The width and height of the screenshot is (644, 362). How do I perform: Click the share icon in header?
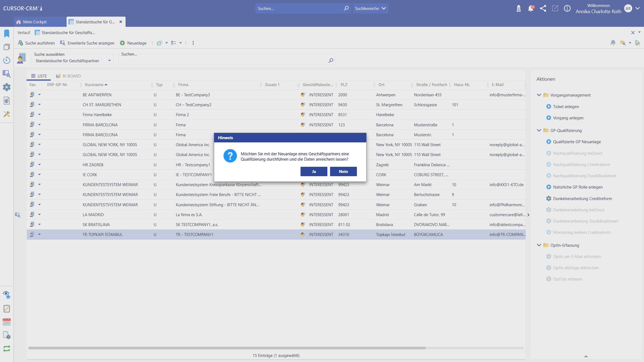[x=543, y=9]
